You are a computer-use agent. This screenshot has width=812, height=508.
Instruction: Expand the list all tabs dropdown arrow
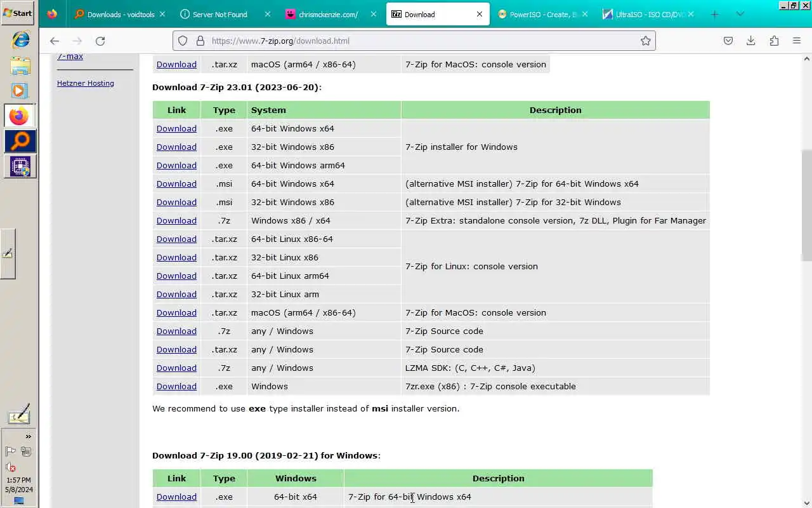(740, 14)
